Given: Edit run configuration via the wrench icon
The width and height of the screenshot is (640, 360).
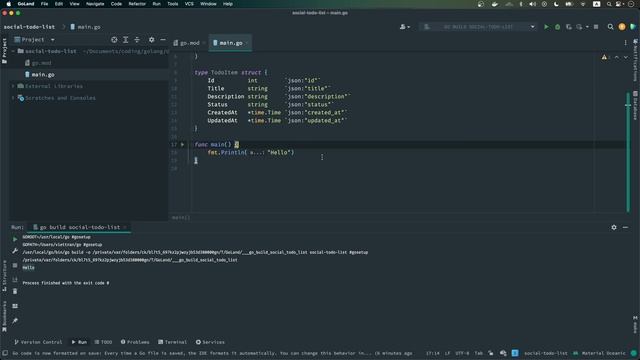Looking at the screenshot, I should 15,251.
